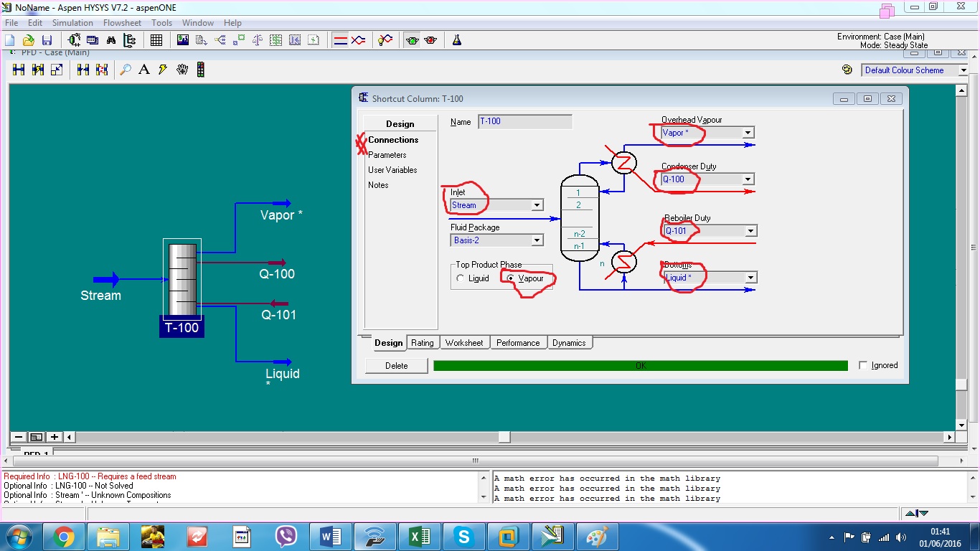Open the Simulation Basis environment (beaker icon)

457,40
